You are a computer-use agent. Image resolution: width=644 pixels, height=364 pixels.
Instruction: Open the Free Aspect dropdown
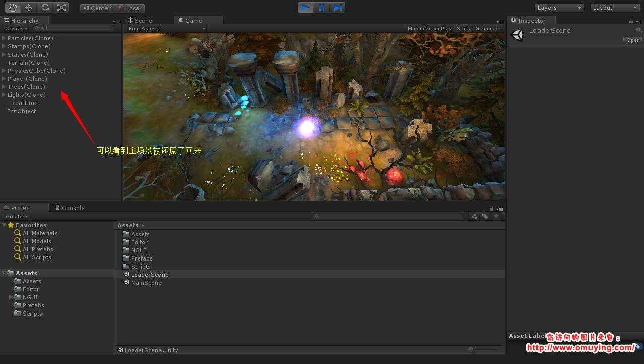coord(166,29)
